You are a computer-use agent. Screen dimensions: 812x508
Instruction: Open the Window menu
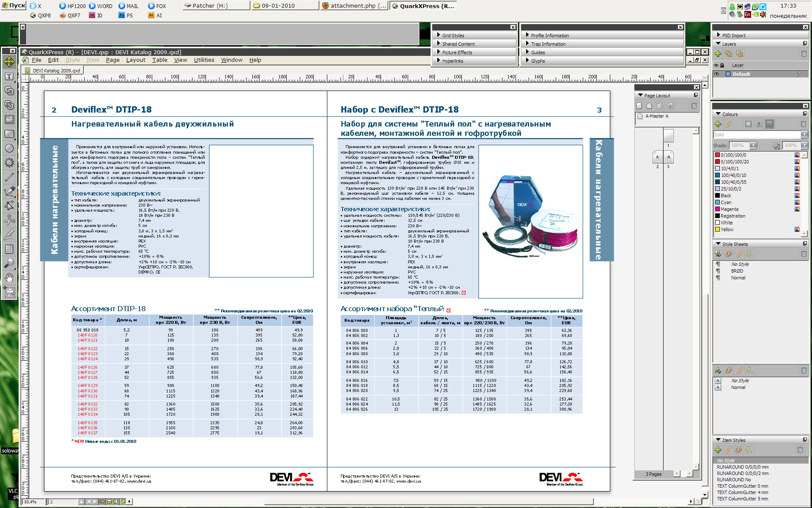coord(232,60)
